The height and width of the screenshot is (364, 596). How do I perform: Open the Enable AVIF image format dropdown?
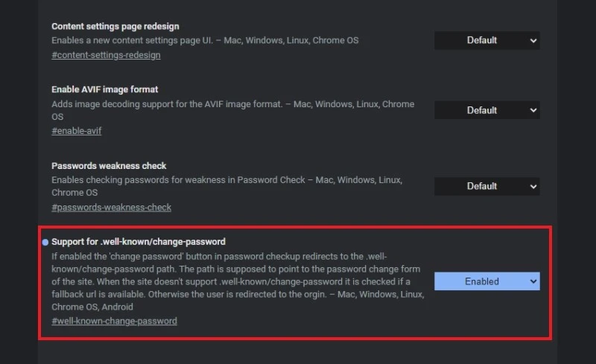coord(486,110)
